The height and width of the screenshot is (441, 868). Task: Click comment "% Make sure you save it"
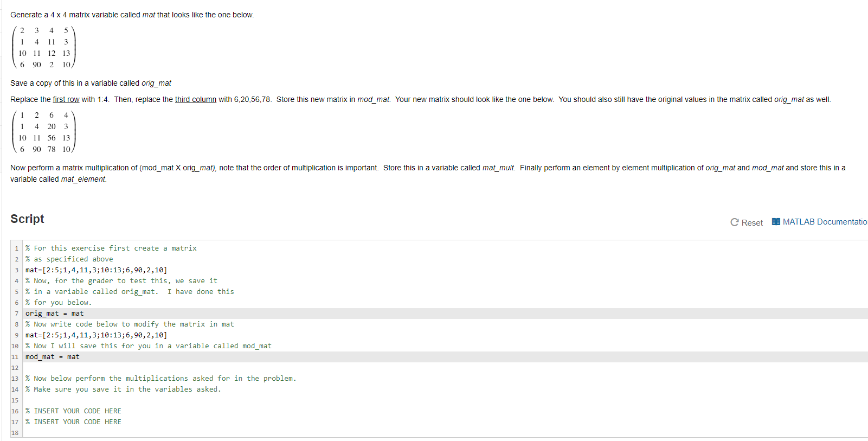coord(123,389)
